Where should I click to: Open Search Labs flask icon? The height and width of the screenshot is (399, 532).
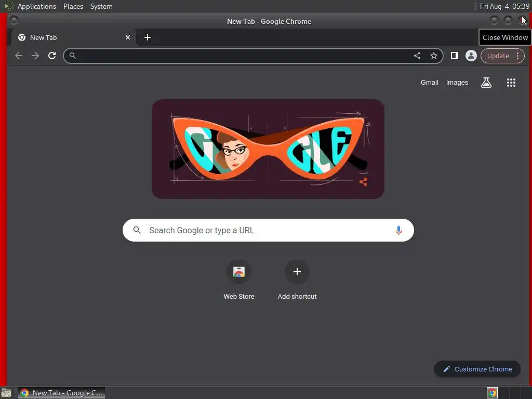pyautogui.click(x=486, y=83)
